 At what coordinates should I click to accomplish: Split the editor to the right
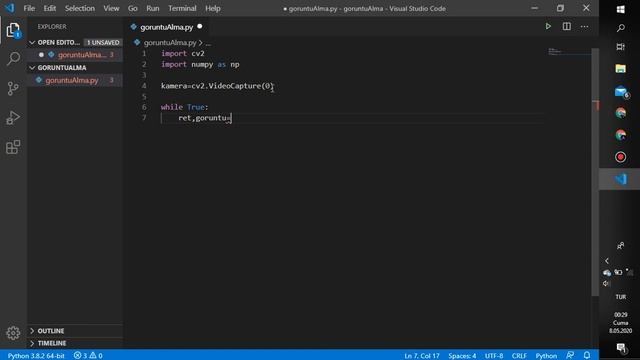567,27
